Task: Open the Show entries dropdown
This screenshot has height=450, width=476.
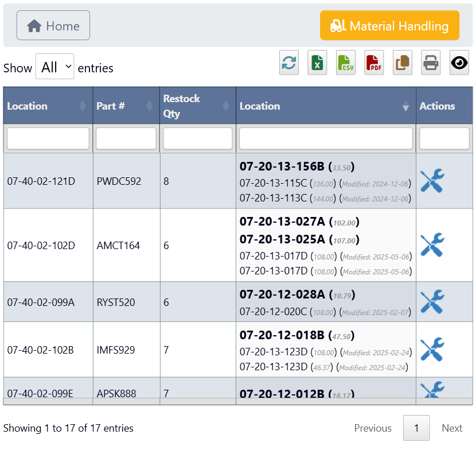Action: (x=54, y=67)
